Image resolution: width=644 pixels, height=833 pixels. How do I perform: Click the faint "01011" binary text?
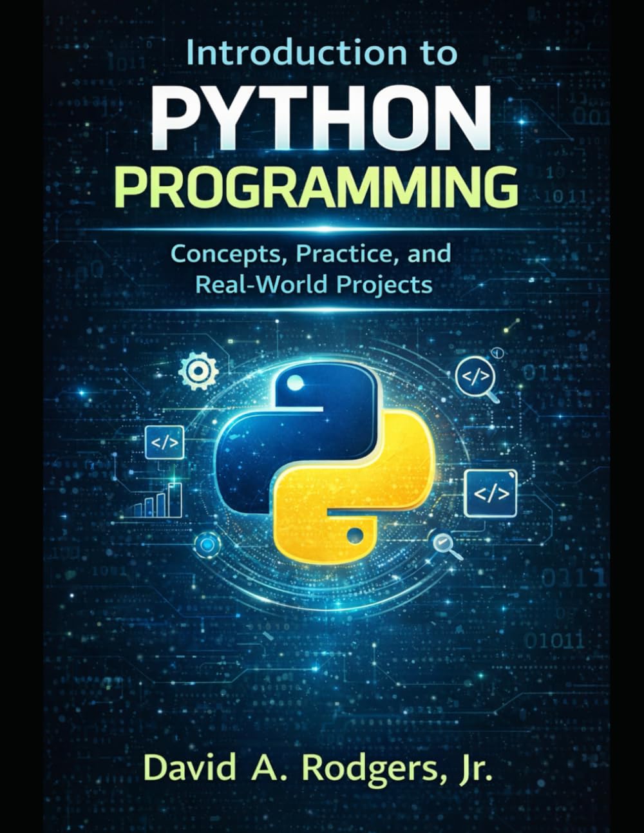[554, 640]
